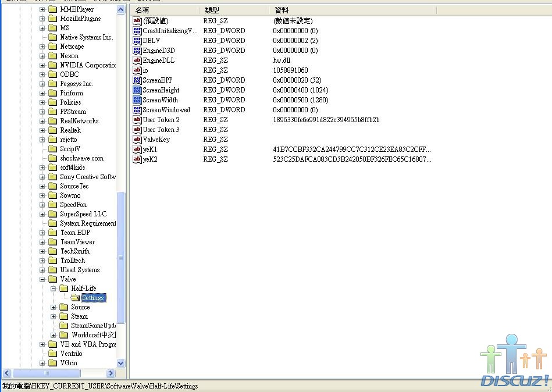Collapse the Half-Life tree node
Image resolution: width=552 pixels, height=392 pixels.
point(53,288)
